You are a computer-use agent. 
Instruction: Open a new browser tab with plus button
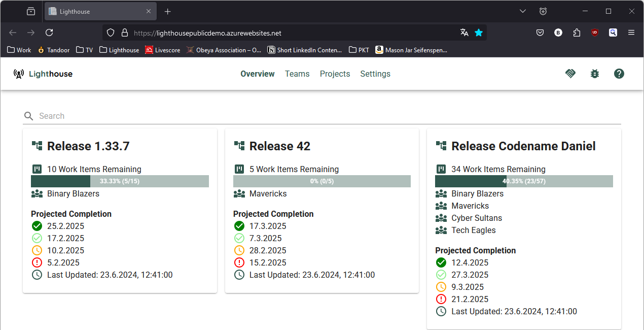coord(168,11)
